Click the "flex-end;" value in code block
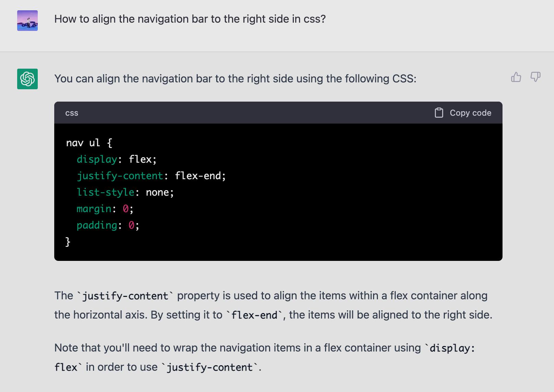 click(x=200, y=176)
